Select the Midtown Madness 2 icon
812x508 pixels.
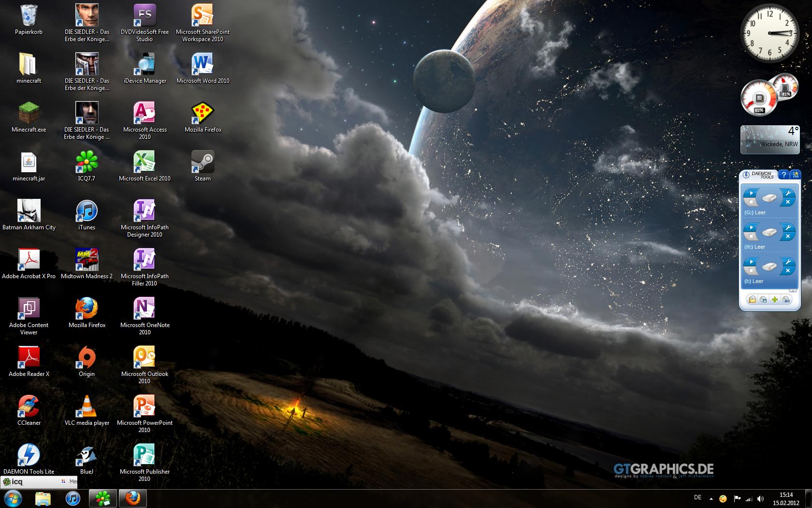coord(87,260)
